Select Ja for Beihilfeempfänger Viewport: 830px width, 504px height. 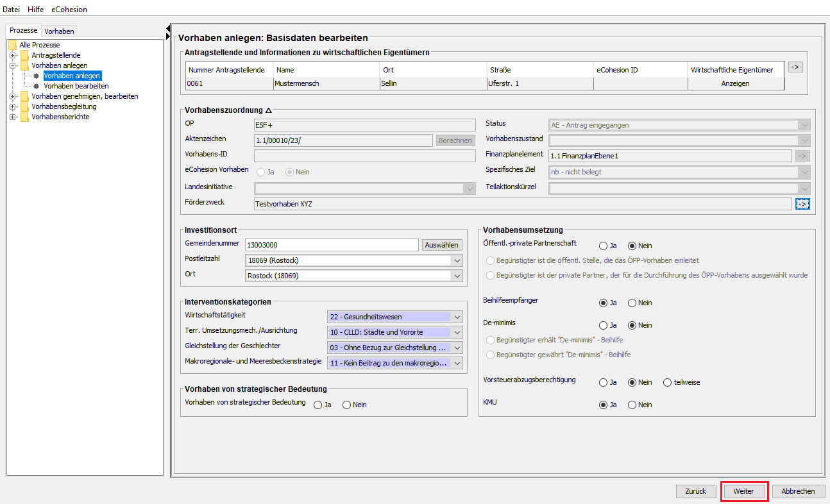click(603, 303)
